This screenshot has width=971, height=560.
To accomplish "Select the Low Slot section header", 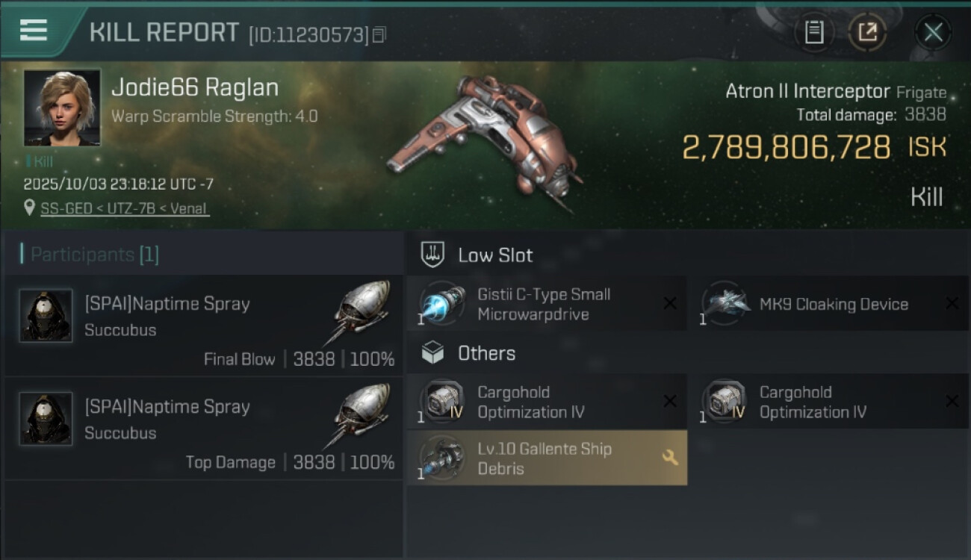I will (495, 255).
